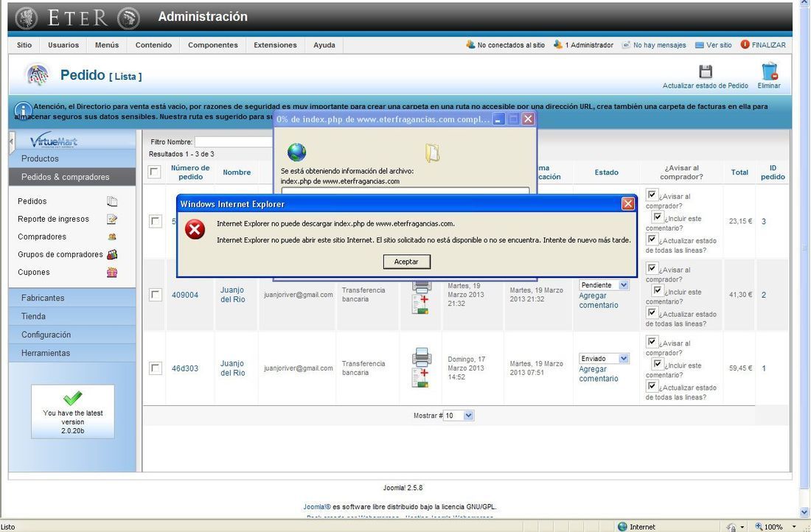Sort by the Número de pedido column header

pyautogui.click(x=190, y=172)
